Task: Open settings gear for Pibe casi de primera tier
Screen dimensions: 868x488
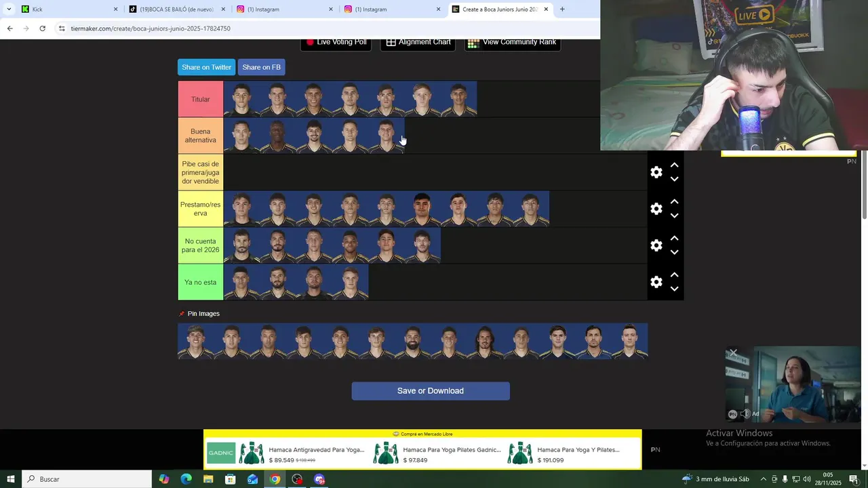Action: 656,172
